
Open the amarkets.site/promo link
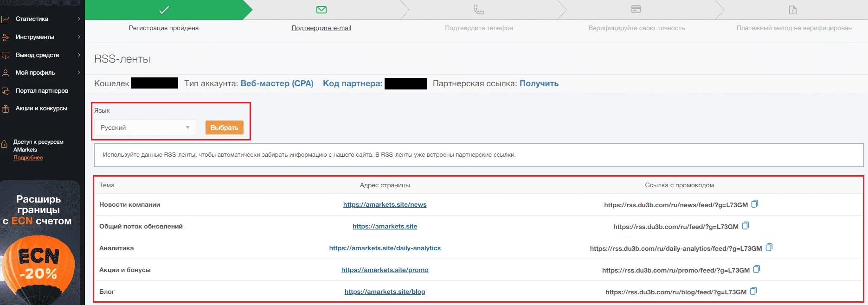point(385,270)
